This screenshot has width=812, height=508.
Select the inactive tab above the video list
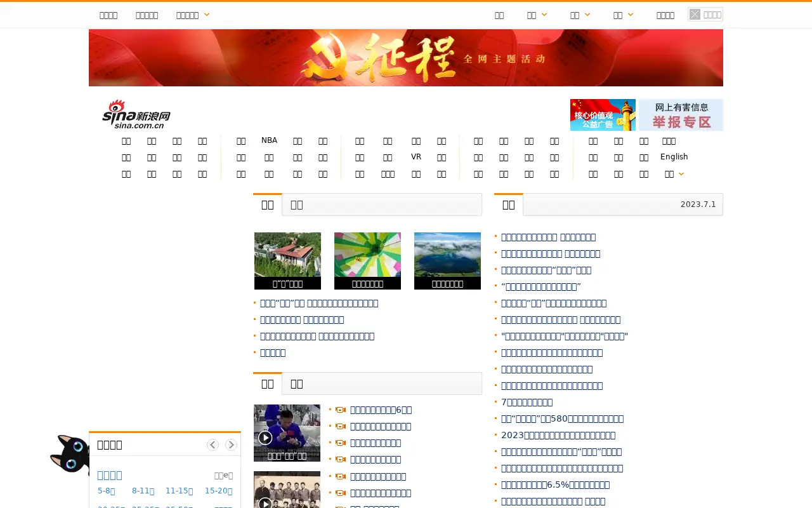[x=296, y=384]
